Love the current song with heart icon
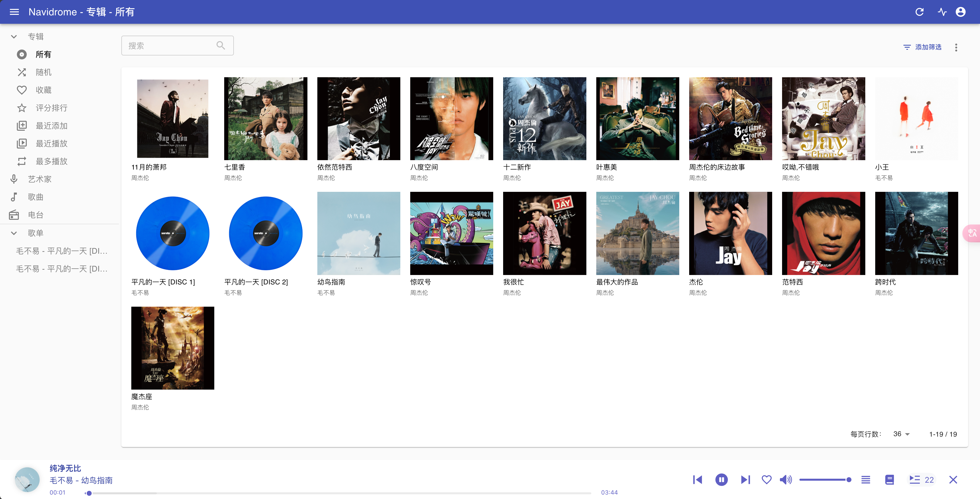The height and width of the screenshot is (499, 980). pos(766,480)
